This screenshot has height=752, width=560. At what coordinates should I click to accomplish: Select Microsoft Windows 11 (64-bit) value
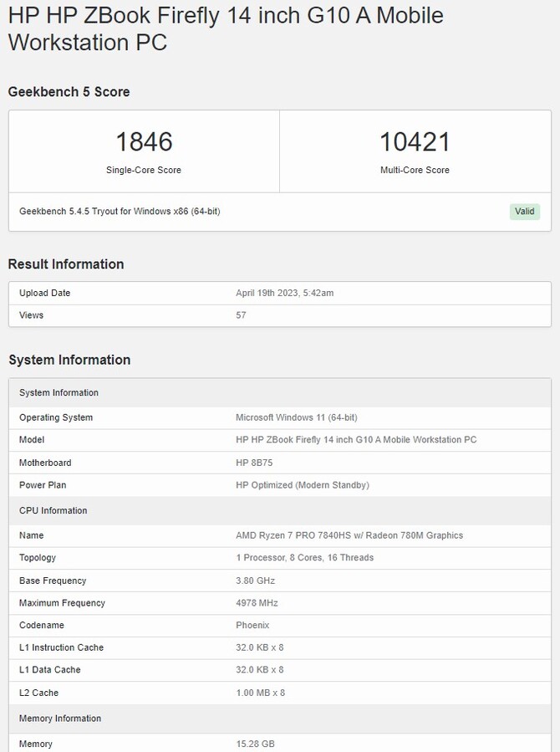click(x=297, y=417)
